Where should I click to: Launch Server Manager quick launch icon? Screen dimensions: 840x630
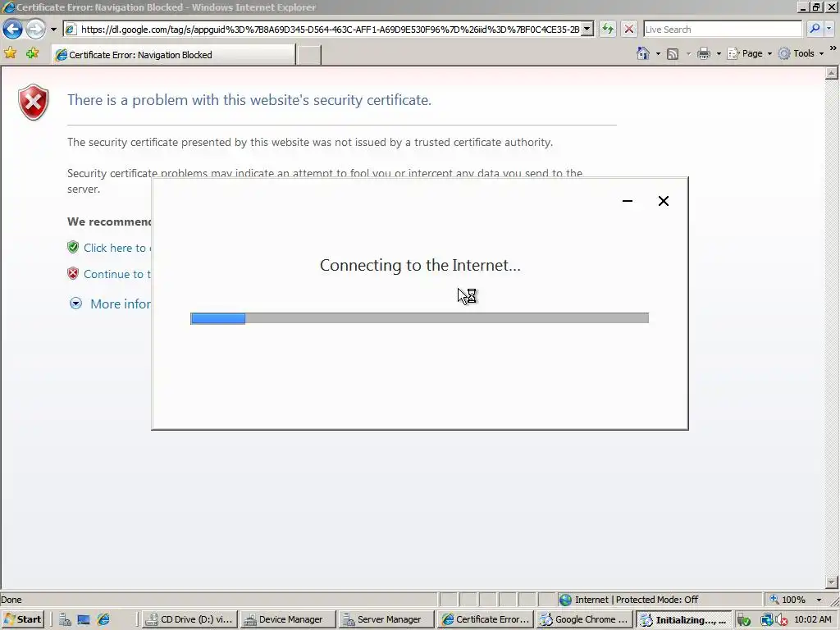(x=65, y=620)
